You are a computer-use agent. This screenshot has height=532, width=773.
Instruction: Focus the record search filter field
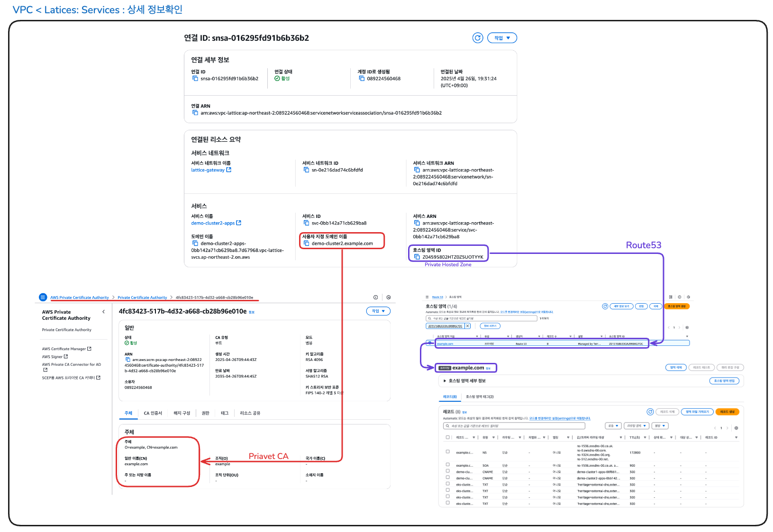pos(514,426)
